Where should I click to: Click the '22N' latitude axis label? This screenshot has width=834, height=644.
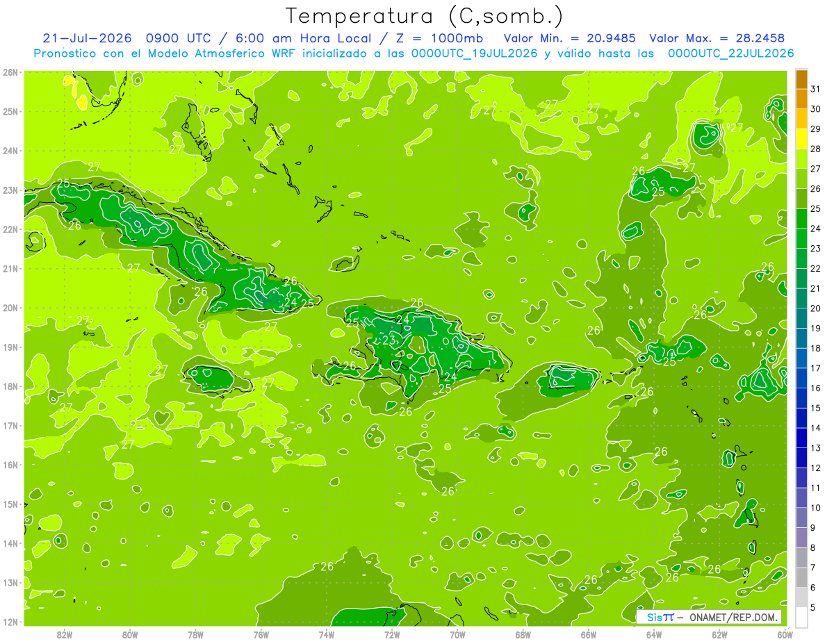(10, 229)
